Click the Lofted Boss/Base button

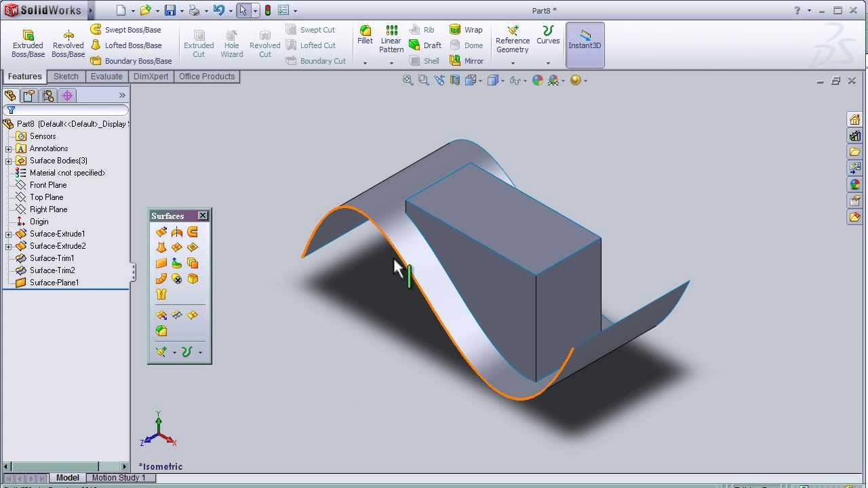click(126, 45)
